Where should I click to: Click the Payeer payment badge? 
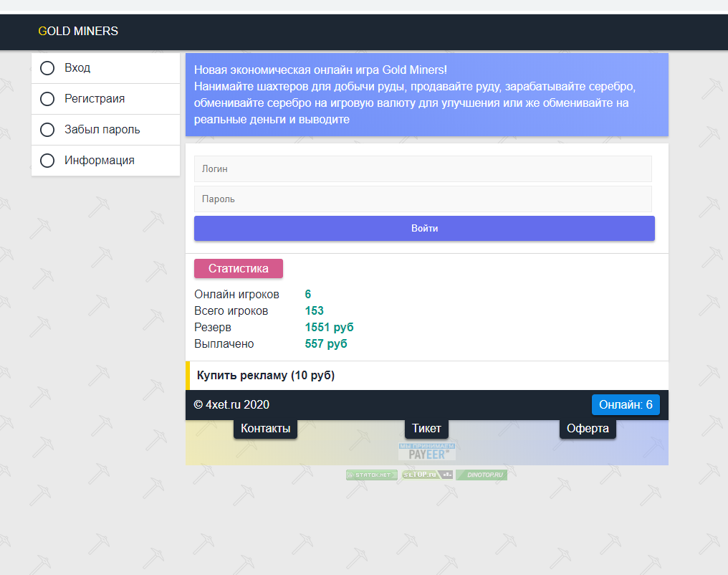click(427, 451)
